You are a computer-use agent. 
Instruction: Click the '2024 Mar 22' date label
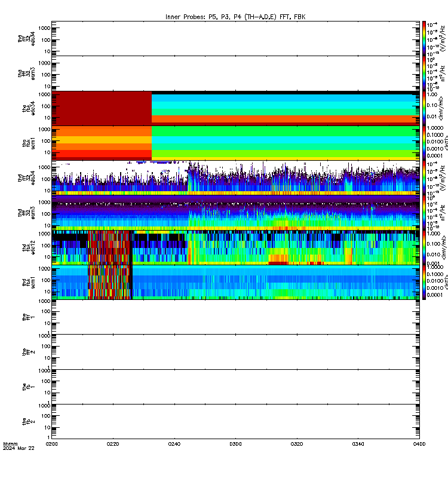19,448
